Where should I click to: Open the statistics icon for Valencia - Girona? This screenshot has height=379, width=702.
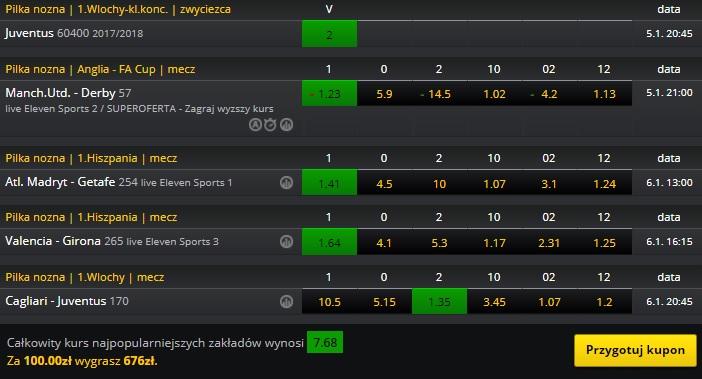[x=287, y=242]
